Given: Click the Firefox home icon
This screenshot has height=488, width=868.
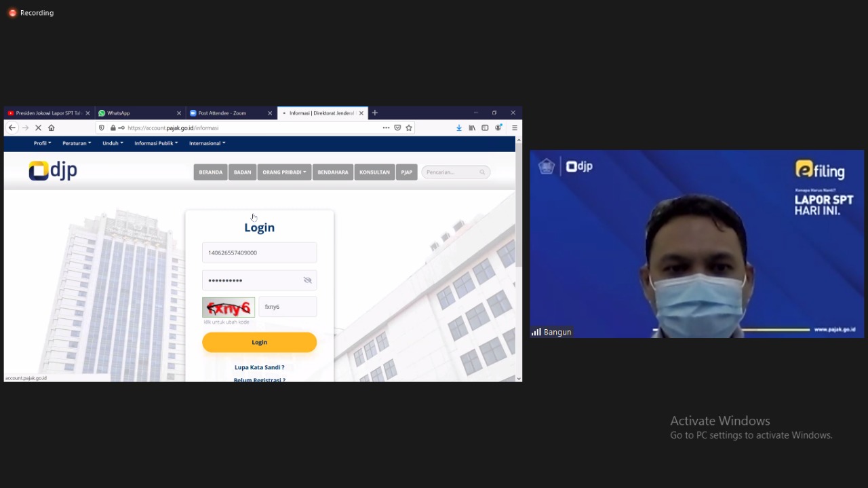Looking at the screenshot, I should (x=51, y=128).
